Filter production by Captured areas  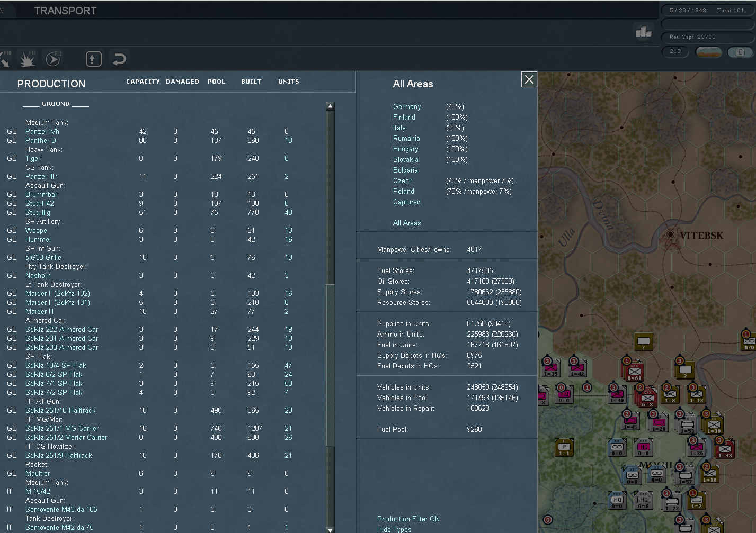(407, 202)
